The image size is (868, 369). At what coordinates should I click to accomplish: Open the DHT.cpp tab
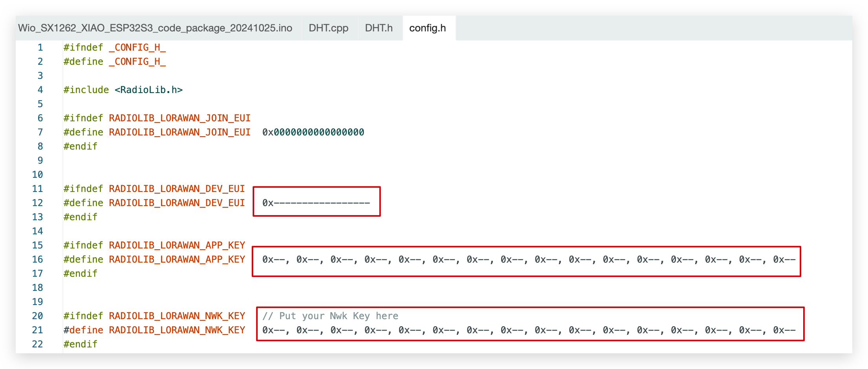[x=328, y=28]
